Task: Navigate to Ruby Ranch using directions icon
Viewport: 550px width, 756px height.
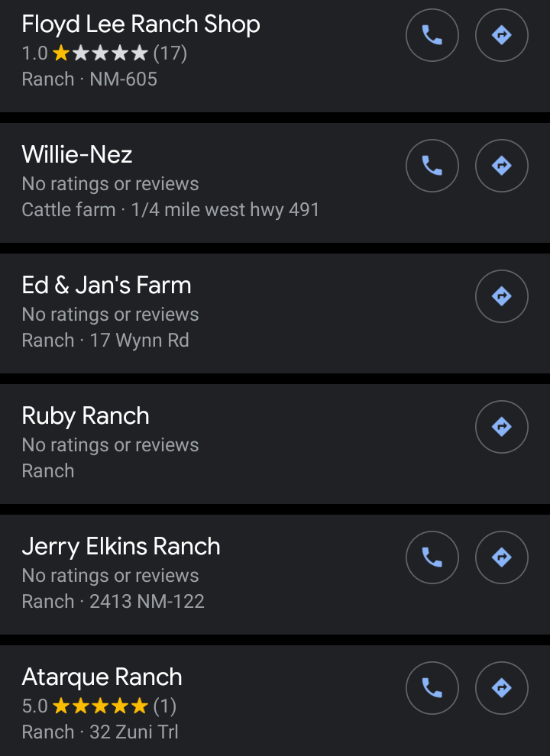Action: pos(501,427)
